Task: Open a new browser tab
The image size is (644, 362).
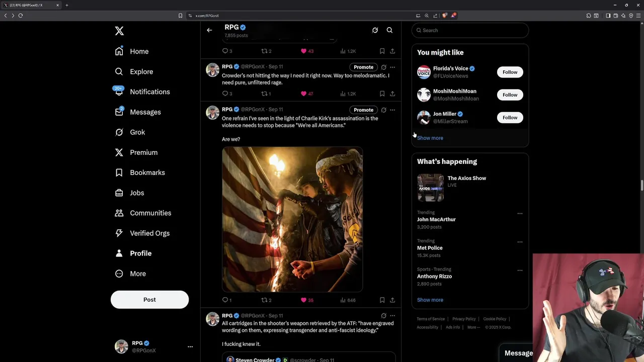Action: pyautogui.click(x=66, y=5)
